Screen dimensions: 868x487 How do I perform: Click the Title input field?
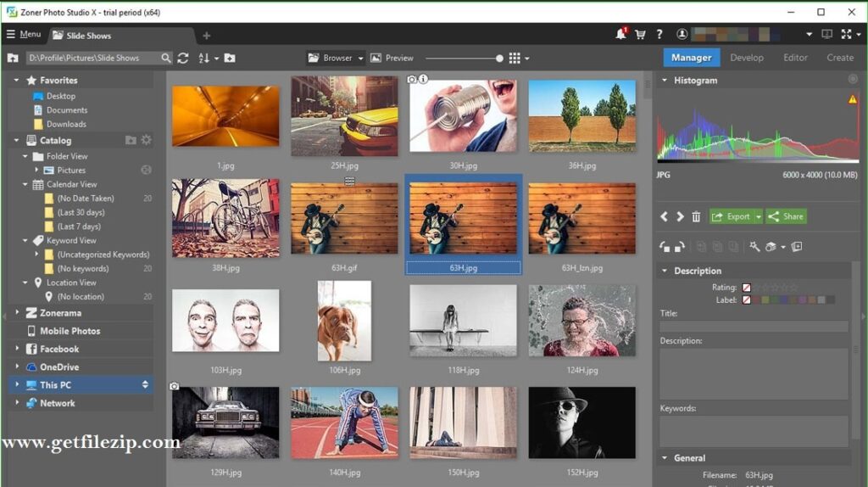[x=754, y=327]
